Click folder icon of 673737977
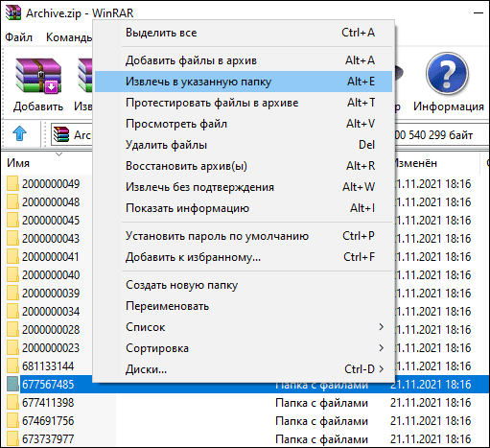The width and height of the screenshot is (490, 448). pos(12,439)
